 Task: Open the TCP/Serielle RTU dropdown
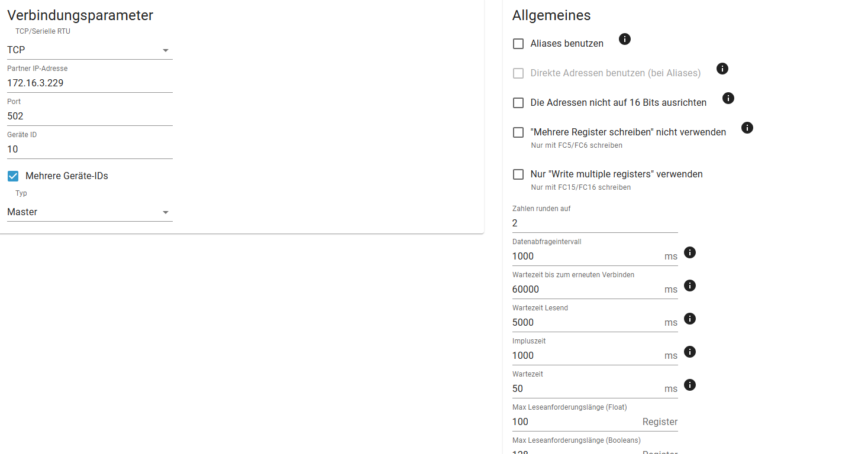(89, 50)
